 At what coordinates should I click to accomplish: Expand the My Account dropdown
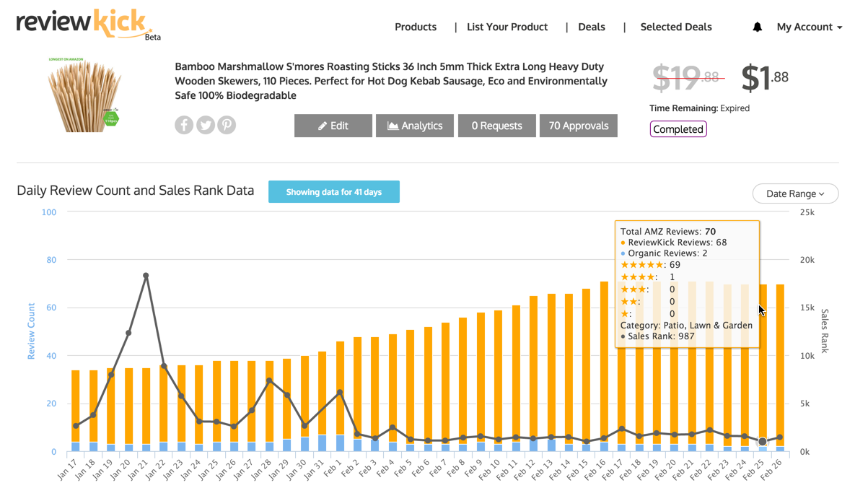(809, 27)
